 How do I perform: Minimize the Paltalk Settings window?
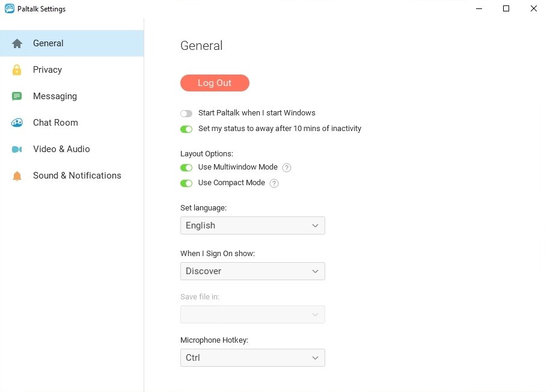coord(479,8)
